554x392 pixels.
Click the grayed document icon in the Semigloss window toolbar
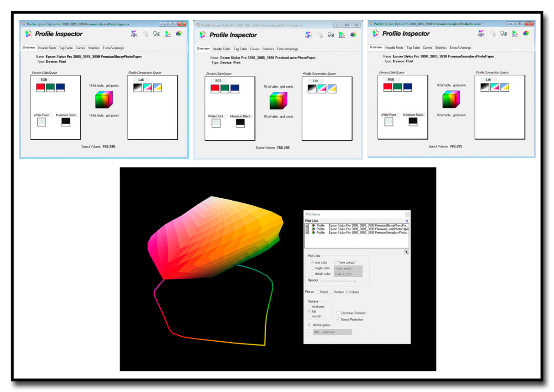click(493, 34)
